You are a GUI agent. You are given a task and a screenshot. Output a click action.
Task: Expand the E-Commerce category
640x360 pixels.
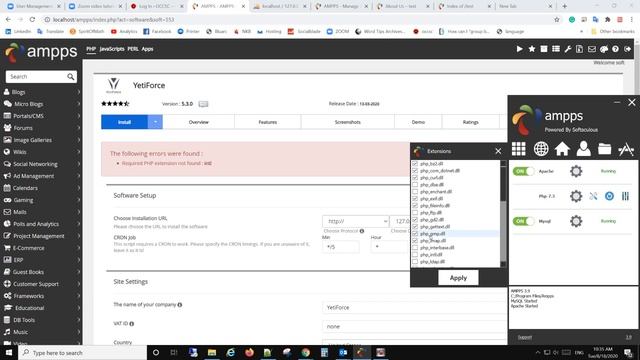(41, 248)
